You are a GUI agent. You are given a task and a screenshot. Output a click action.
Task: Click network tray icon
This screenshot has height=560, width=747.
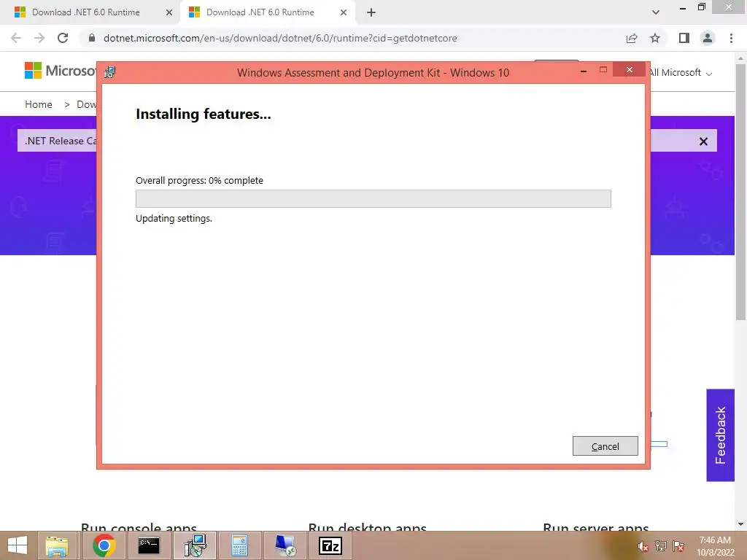point(661,546)
